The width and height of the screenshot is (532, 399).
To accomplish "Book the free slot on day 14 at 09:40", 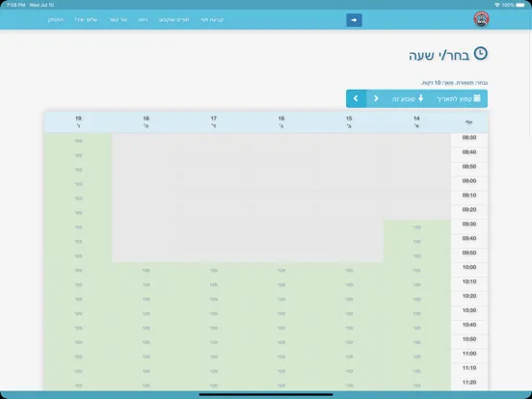I will coord(417,242).
